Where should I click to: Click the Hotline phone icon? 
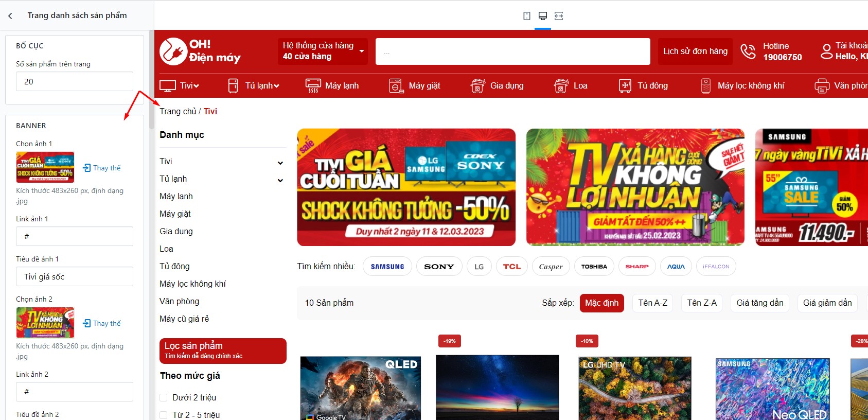pyautogui.click(x=748, y=51)
